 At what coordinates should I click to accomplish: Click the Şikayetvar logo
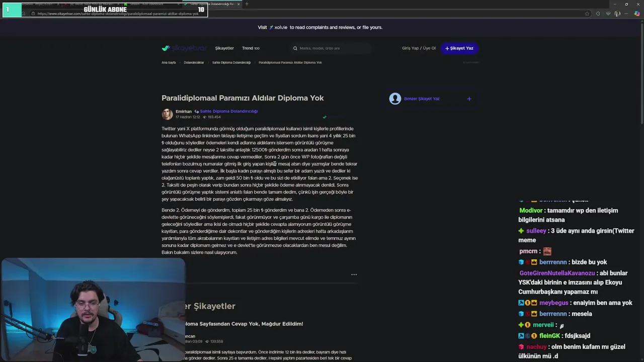click(x=184, y=48)
